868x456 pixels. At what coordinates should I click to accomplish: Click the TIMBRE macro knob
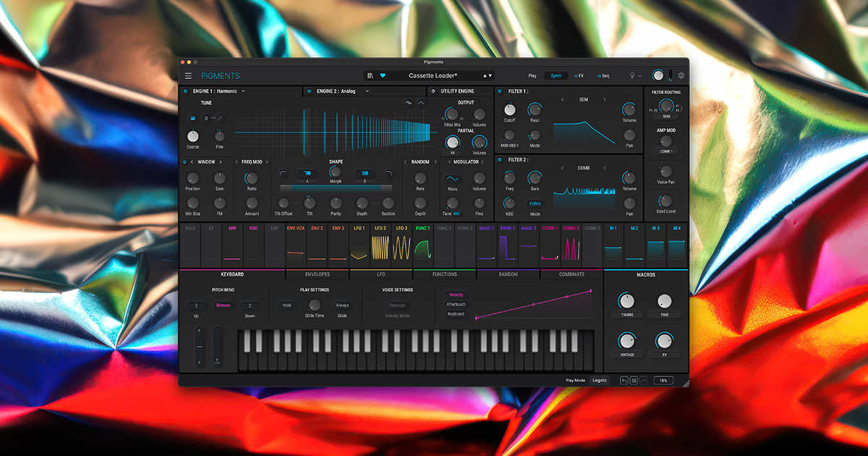(626, 301)
